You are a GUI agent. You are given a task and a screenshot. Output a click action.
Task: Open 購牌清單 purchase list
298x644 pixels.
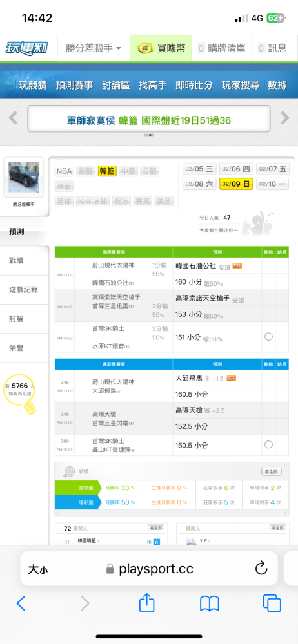(x=222, y=48)
